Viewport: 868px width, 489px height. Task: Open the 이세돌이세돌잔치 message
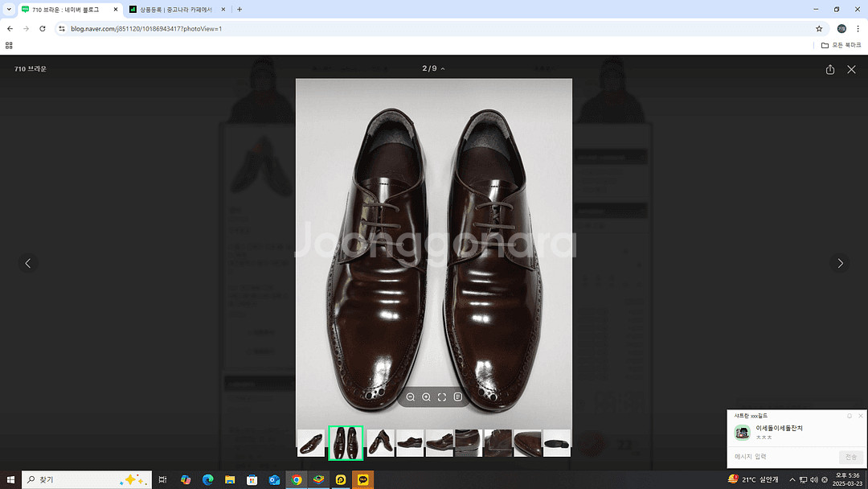pyautogui.click(x=779, y=428)
